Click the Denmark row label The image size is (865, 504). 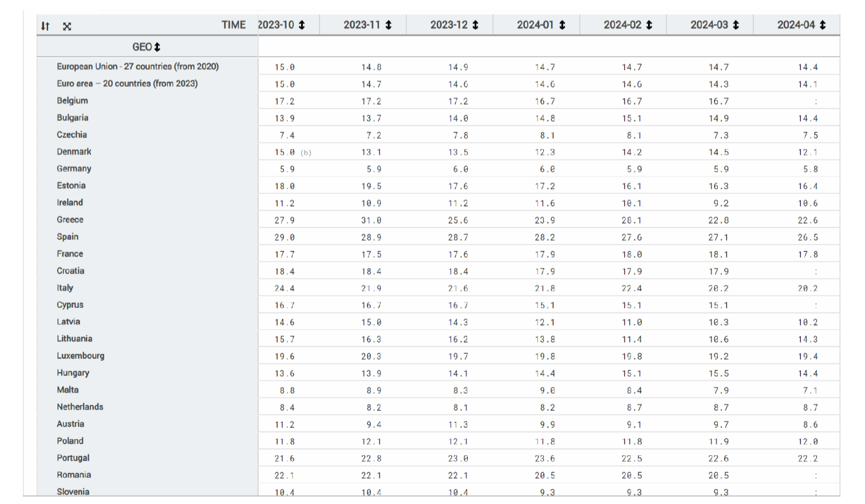74,152
